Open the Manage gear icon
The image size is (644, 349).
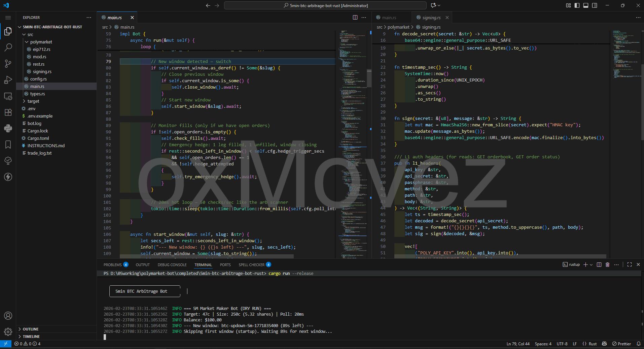pos(8,332)
